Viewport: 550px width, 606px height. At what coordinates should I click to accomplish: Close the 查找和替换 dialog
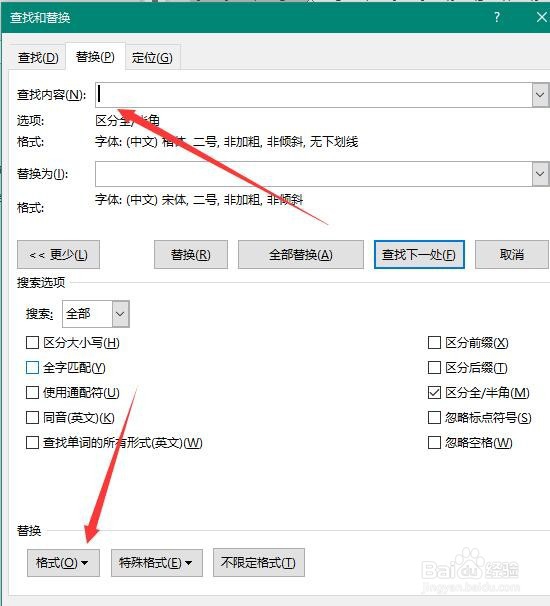coord(542,17)
